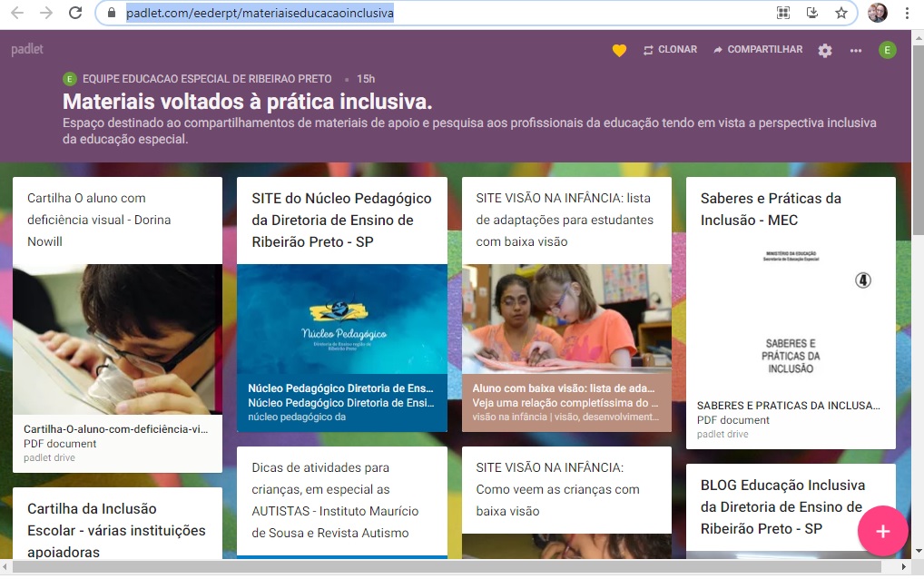Click the padlet logo in top left
The width and height of the screenshot is (924, 579).
coord(27,49)
